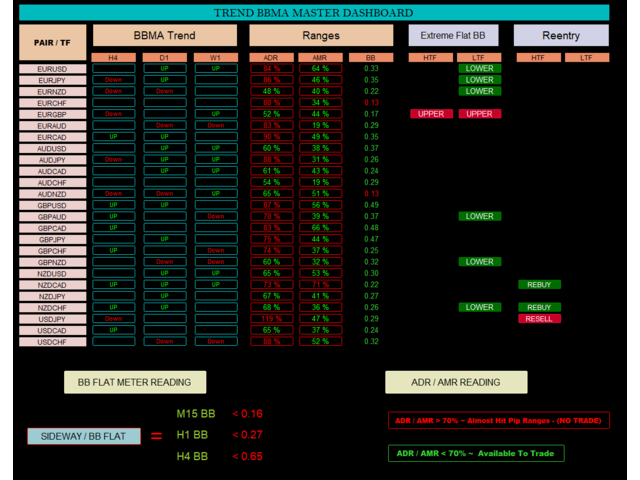The image size is (640, 480).
Task: Choose the AUDUSD pair label
Action: click(x=53, y=149)
